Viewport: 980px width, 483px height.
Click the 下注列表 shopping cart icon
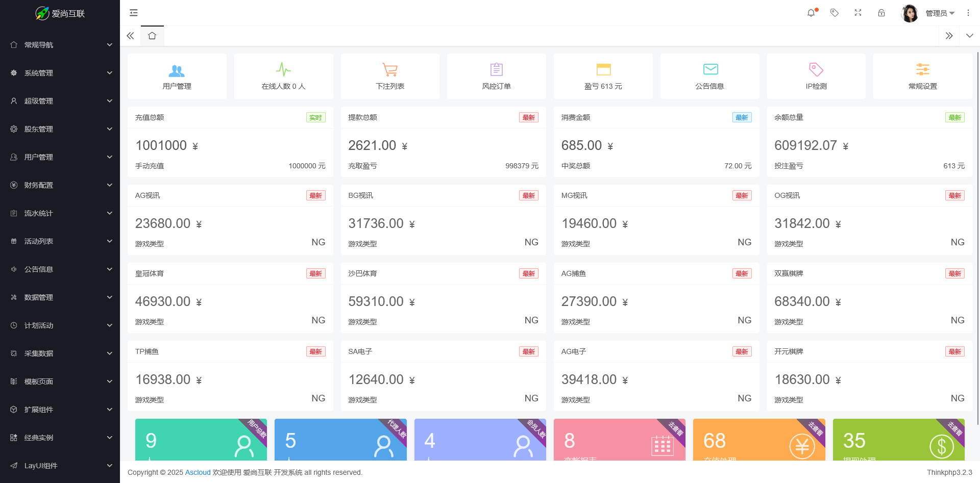pyautogui.click(x=390, y=70)
